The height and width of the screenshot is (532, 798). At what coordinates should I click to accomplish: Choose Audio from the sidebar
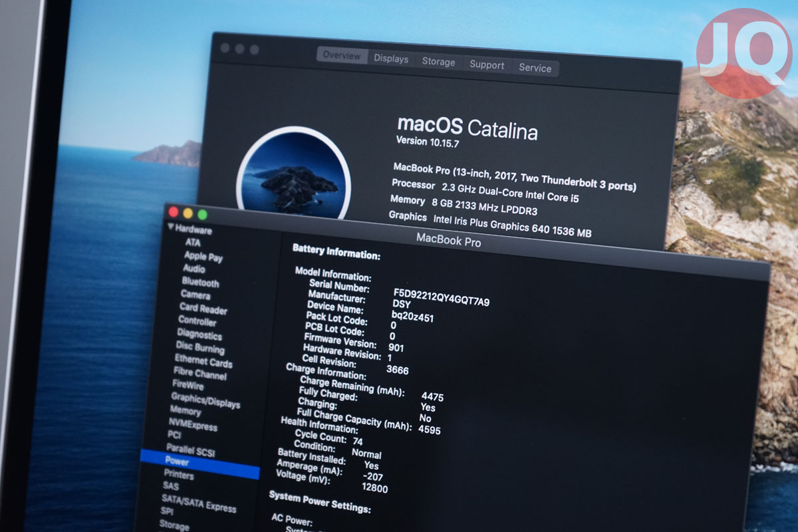point(194,269)
